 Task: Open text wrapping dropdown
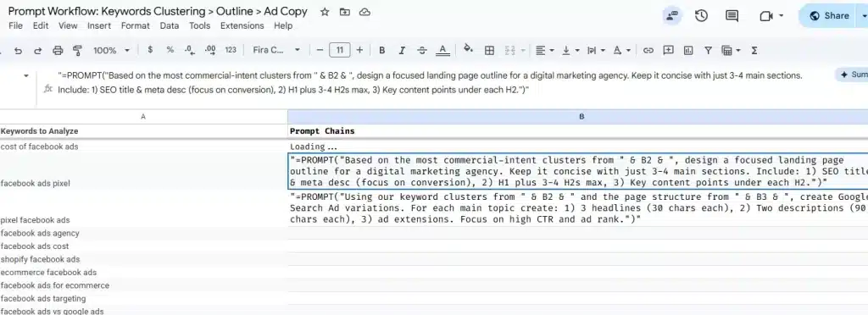click(x=596, y=50)
